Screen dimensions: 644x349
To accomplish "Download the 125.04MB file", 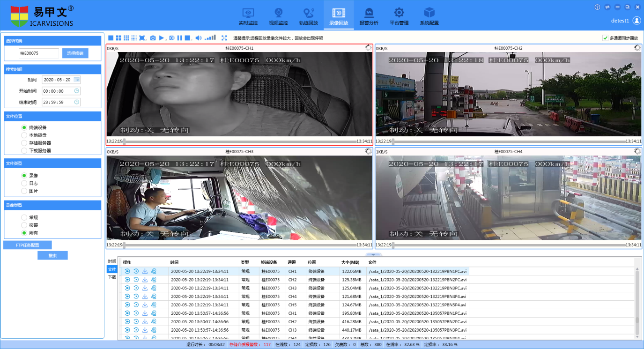I will (x=145, y=288).
